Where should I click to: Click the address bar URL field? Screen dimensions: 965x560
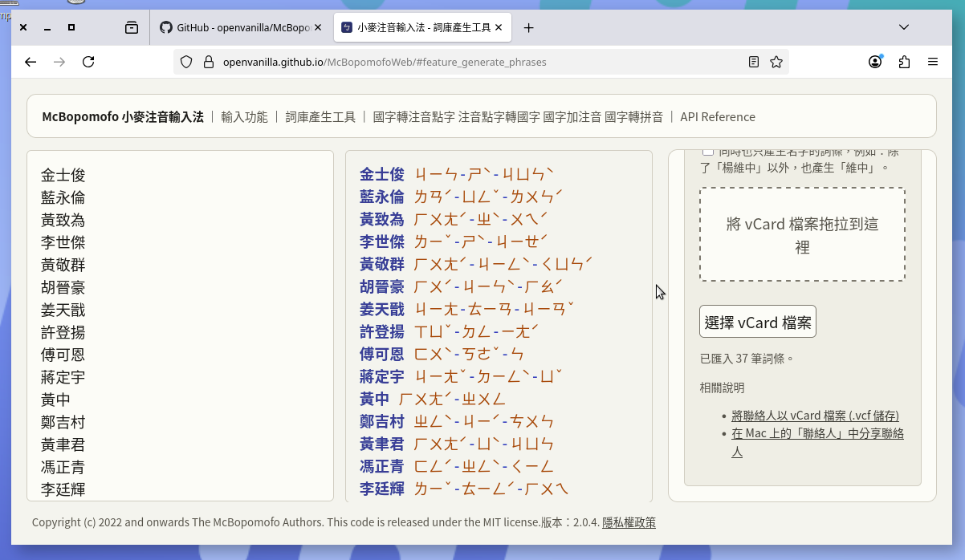click(x=480, y=62)
